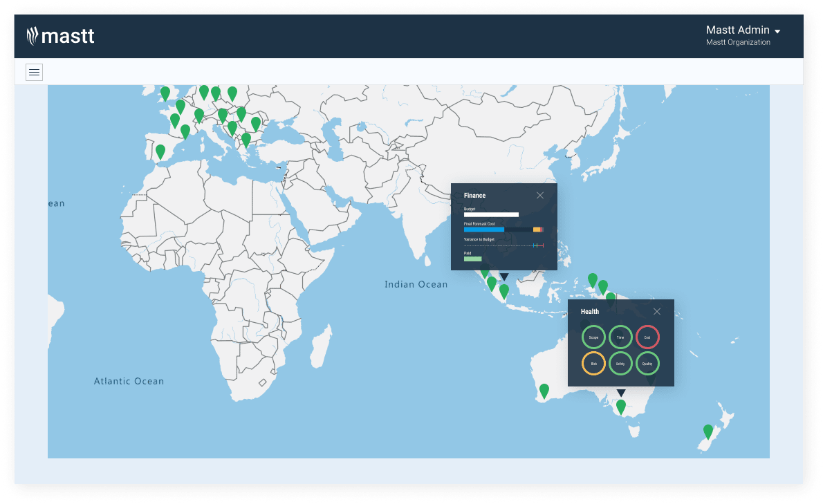Click the Mastt Organization label
Screen dimensions: 823x504
coord(738,42)
